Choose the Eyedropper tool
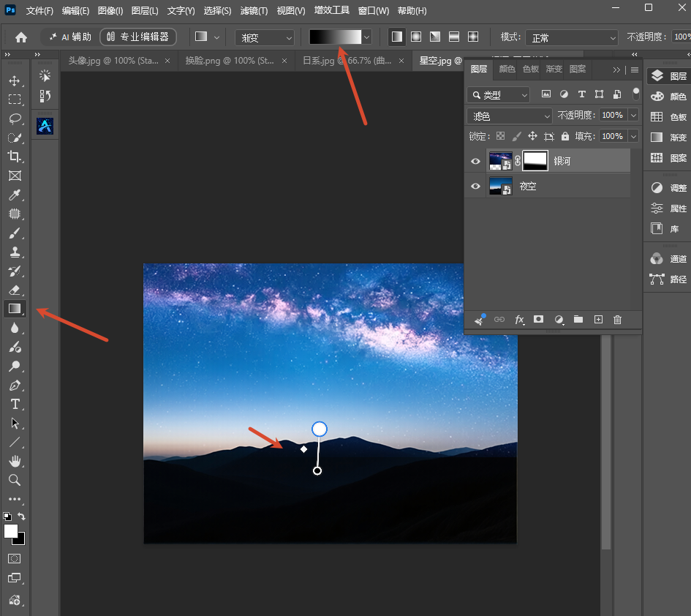 pos(15,195)
